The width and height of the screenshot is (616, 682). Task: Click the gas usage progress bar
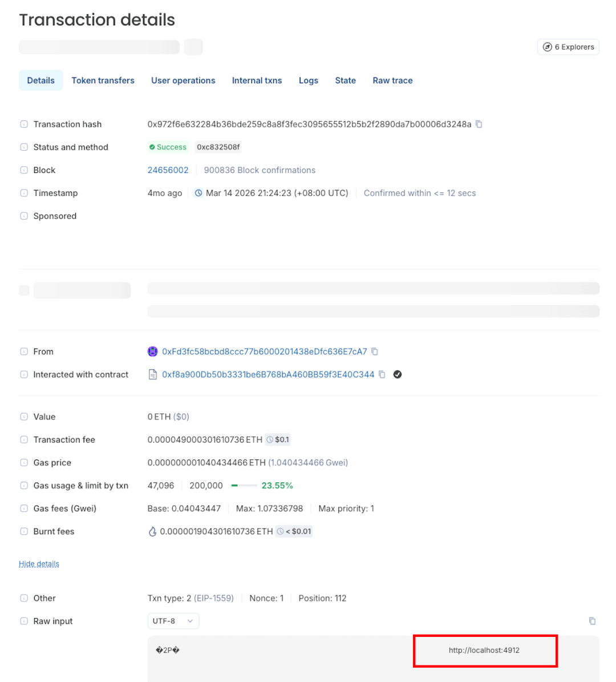[x=244, y=486]
